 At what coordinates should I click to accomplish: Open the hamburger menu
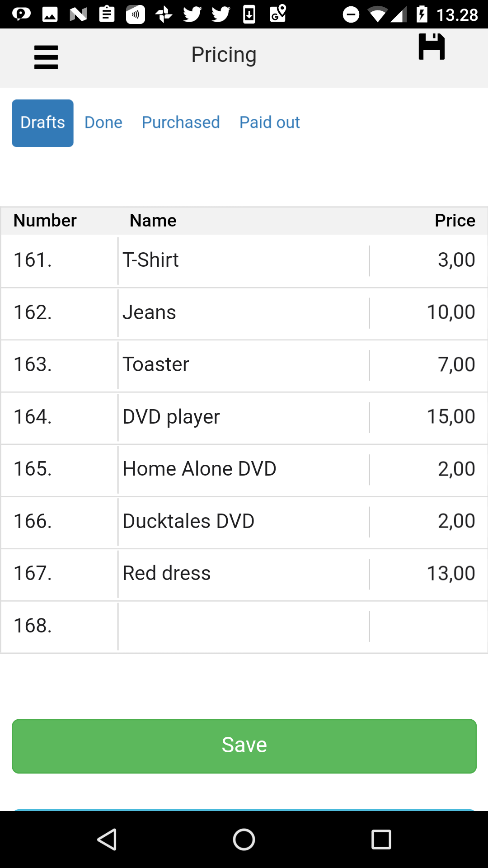point(46,57)
